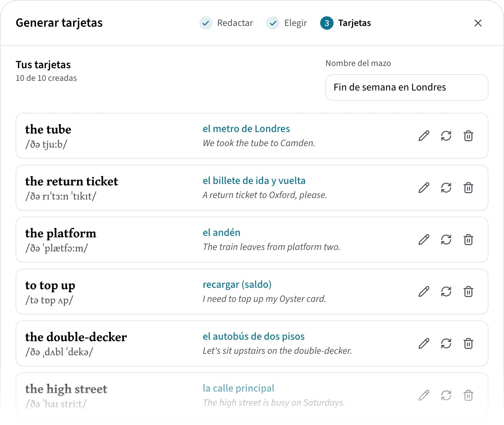The height and width of the screenshot is (425, 504).
Task: Regenerate the 'the platform' card
Action: 446,240
